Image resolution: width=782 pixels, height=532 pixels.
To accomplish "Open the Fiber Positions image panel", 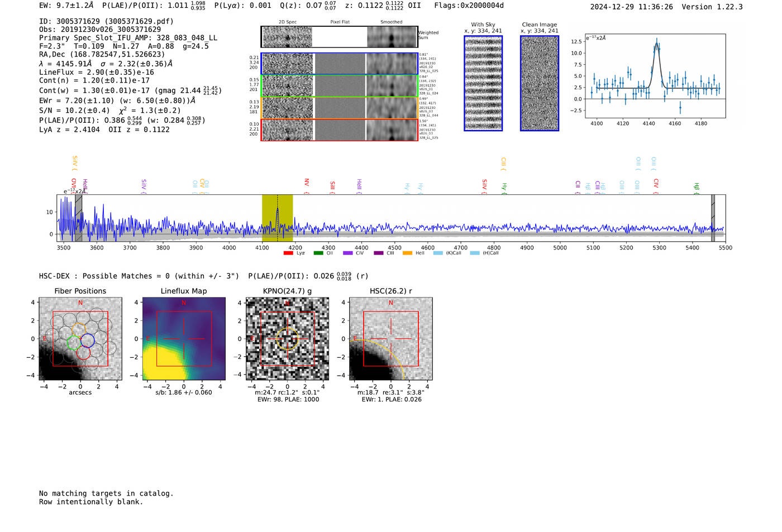I will tap(80, 339).
